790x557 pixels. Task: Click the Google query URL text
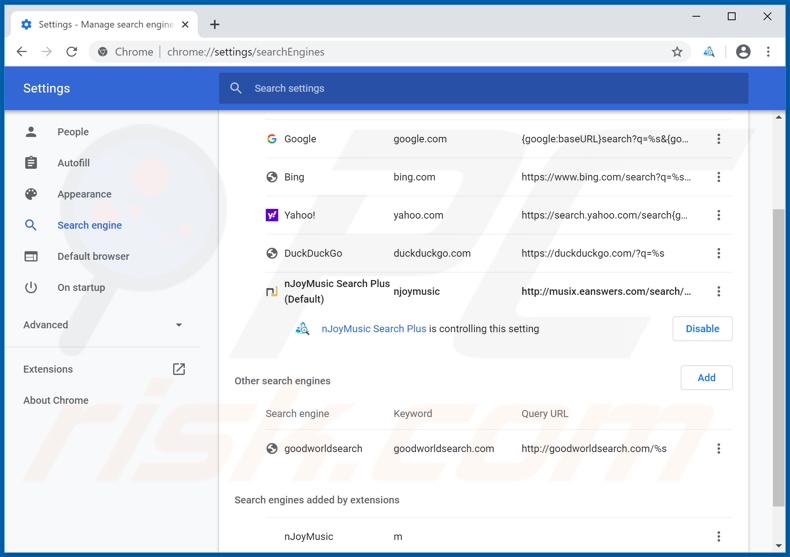pyautogui.click(x=605, y=138)
